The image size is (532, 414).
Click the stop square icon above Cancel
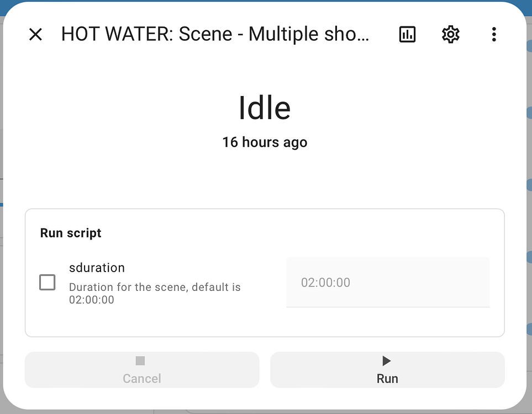[x=140, y=361]
